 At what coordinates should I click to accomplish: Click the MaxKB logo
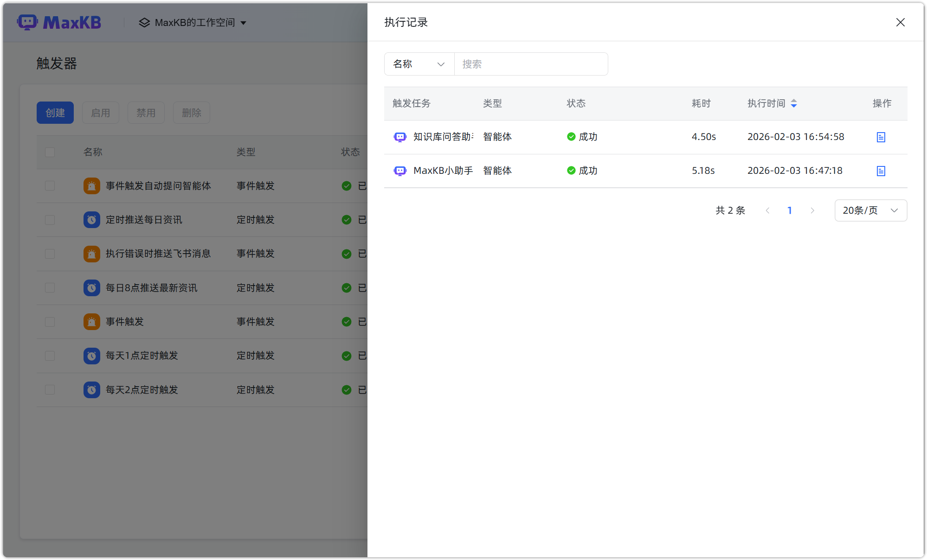pos(59,22)
